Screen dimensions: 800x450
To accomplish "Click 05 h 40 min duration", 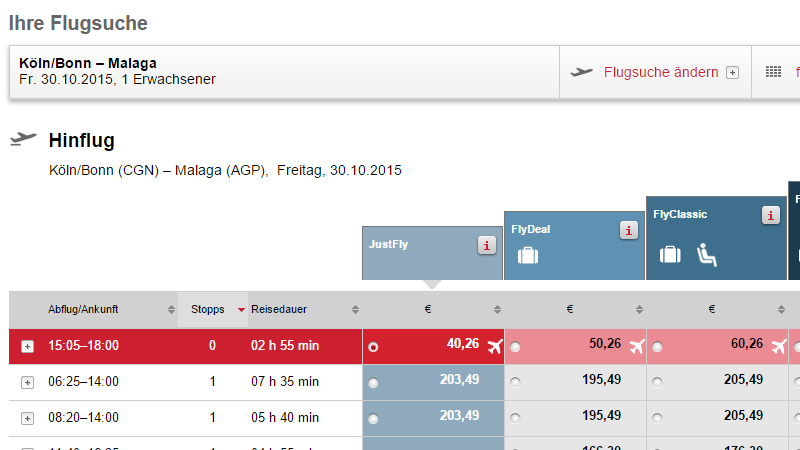I will click(285, 418).
